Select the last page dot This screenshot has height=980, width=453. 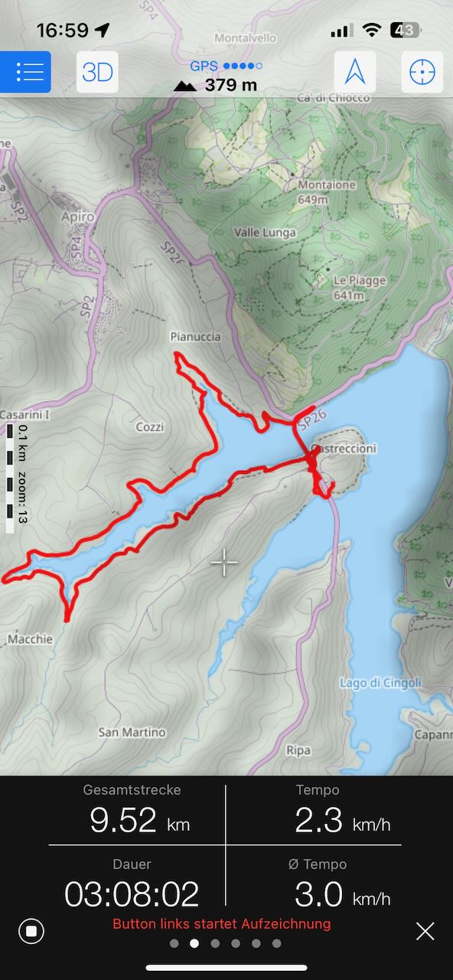point(276,943)
